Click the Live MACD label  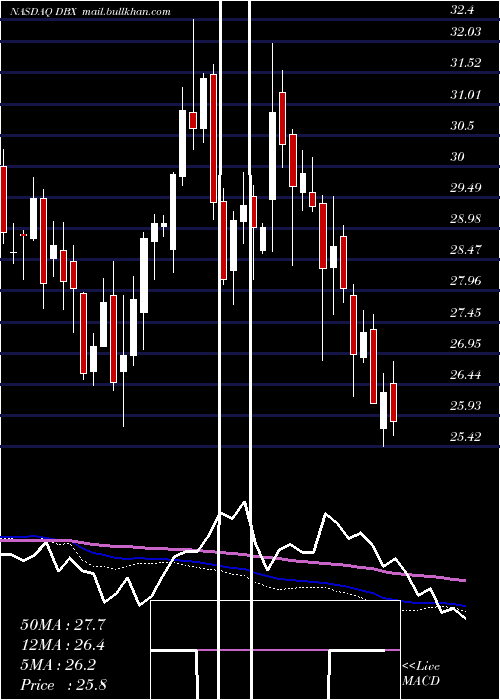click(x=421, y=673)
